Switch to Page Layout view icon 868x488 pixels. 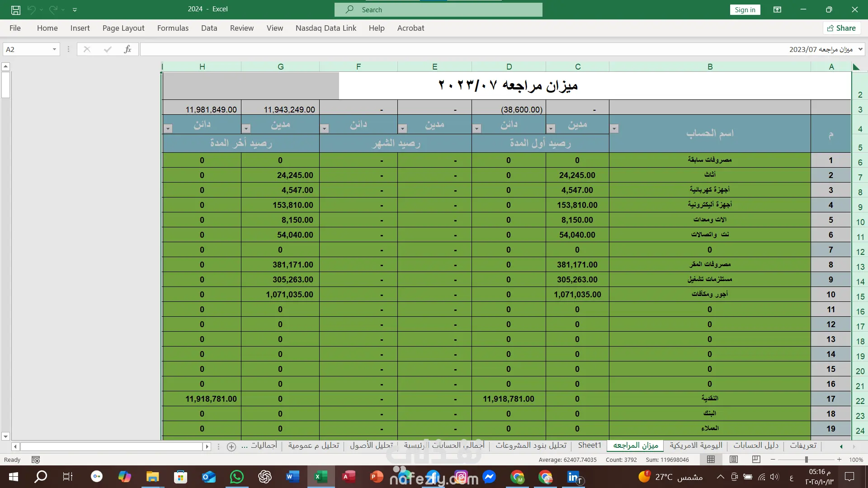coord(734,460)
